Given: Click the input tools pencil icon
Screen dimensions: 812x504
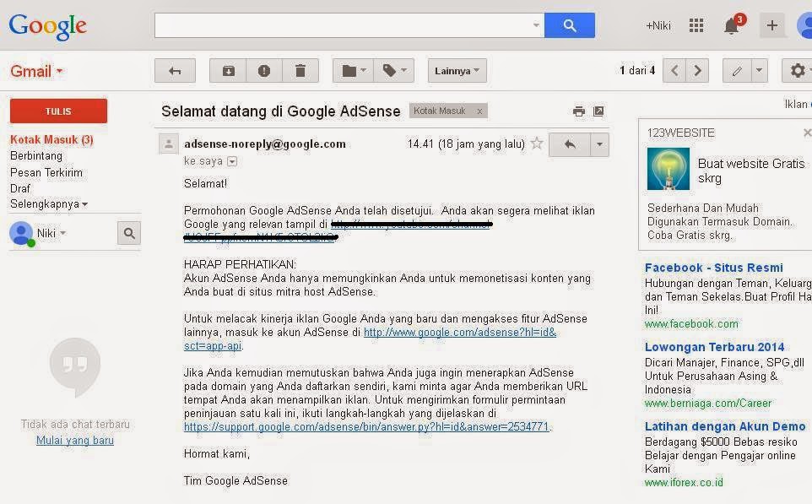Looking at the screenshot, I should 737,71.
